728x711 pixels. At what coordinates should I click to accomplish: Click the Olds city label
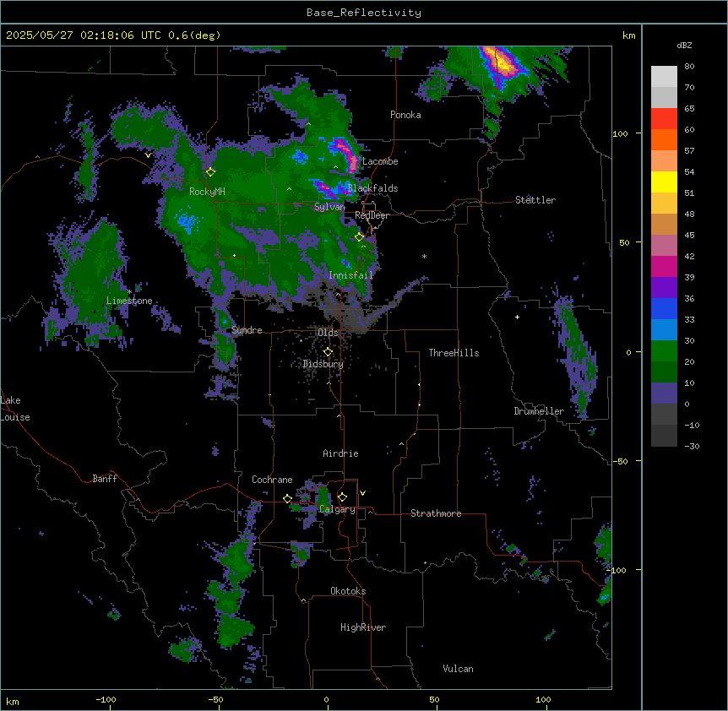(328, 333)
